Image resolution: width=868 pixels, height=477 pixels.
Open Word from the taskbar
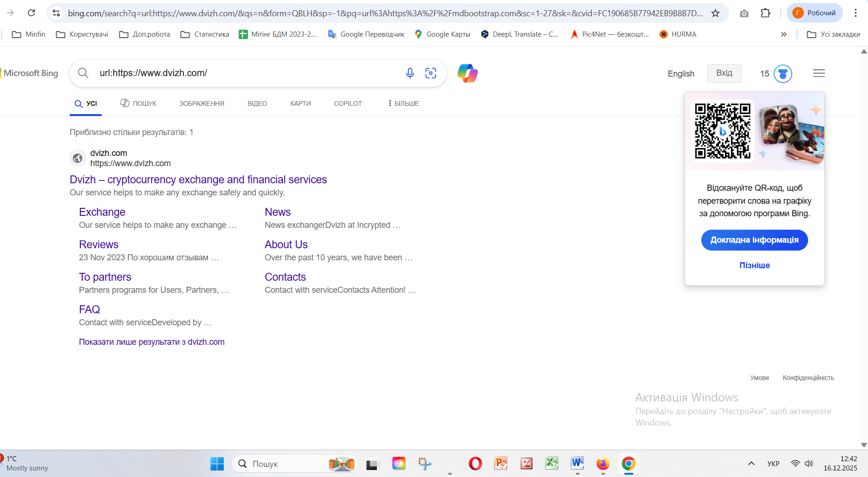(x=577, y=464)
